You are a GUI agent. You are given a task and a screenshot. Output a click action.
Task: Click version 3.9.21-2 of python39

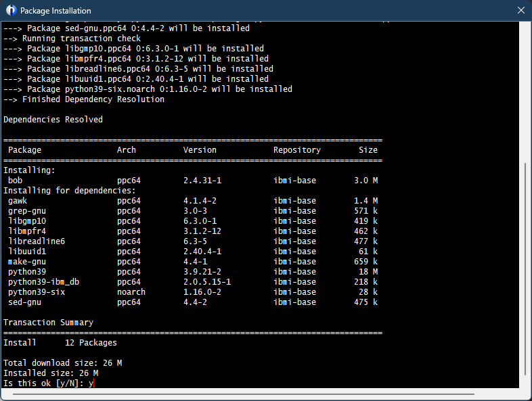[202, 272]
